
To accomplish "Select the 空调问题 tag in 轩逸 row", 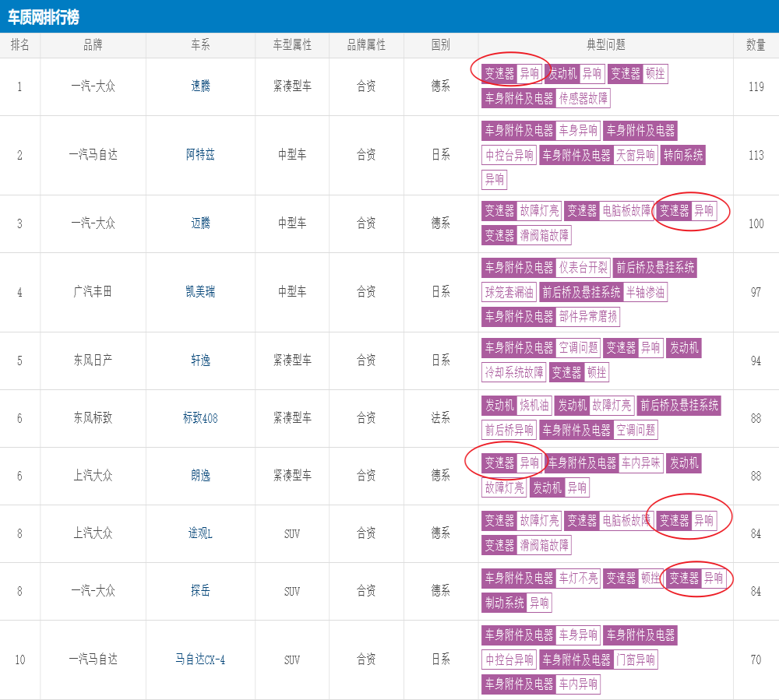I will (x=578, y=347).
